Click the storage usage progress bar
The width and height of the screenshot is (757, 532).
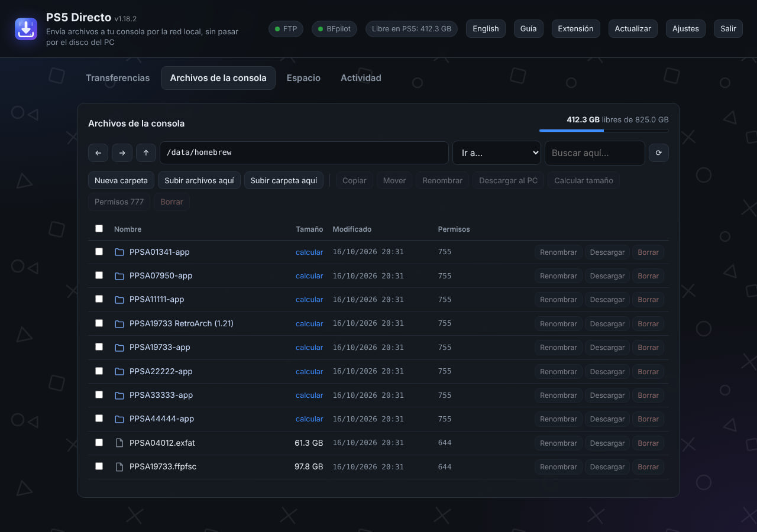604,130
